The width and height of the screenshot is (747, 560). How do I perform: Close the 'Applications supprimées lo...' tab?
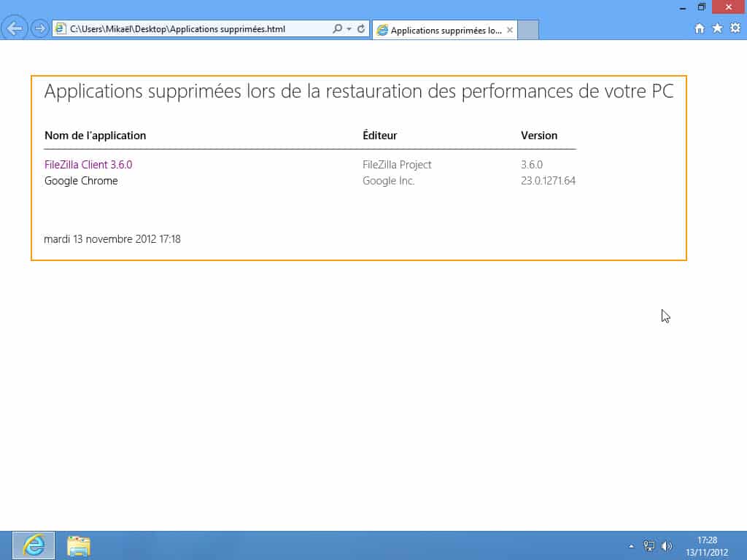click(x=510, y=30)
